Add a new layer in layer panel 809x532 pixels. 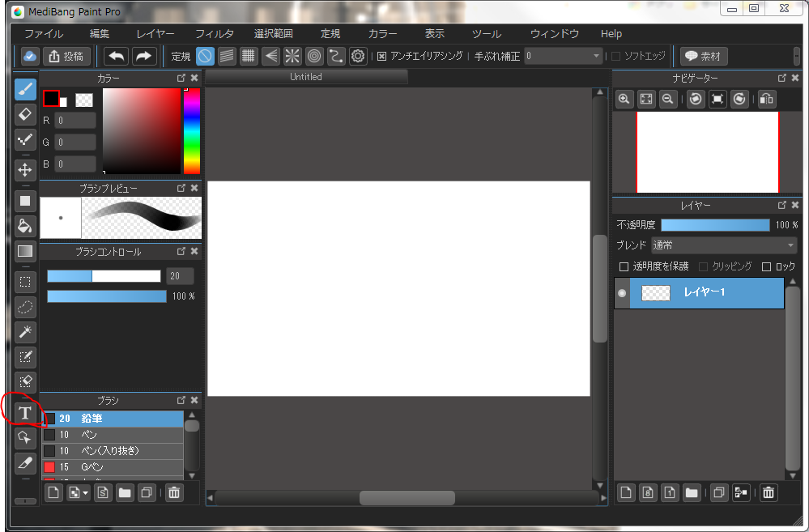[x=626, y=493]
